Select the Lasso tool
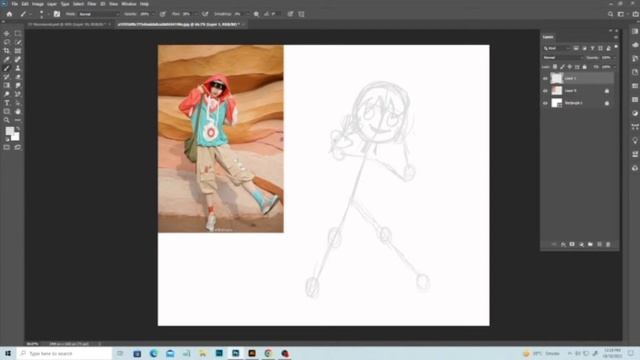This screenshot has width=640, height=360. click(7, 42)
